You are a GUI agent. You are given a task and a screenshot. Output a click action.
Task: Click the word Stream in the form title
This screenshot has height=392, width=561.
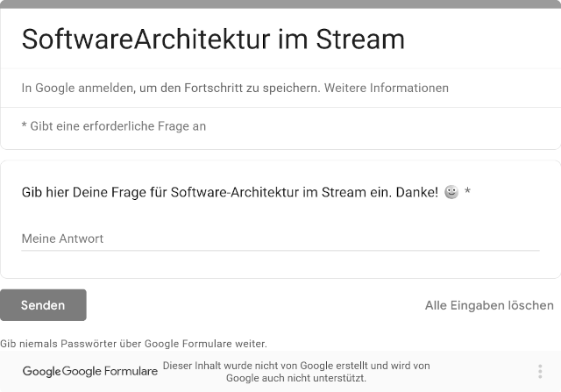356,39
